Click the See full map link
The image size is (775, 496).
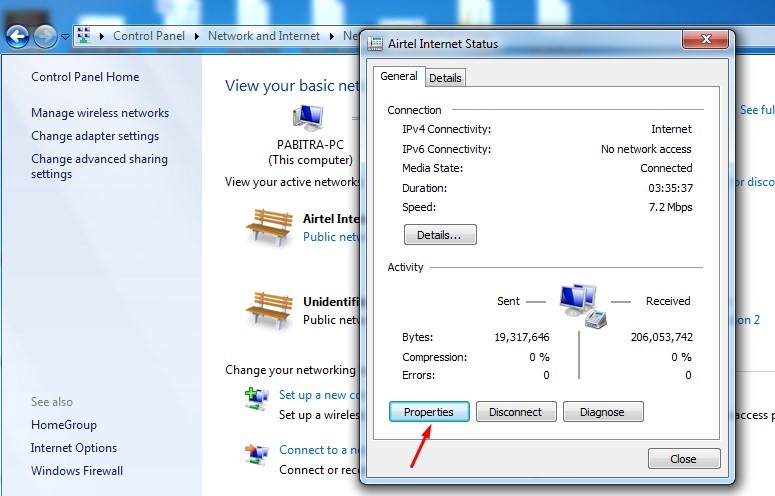(x=757, y=110)
